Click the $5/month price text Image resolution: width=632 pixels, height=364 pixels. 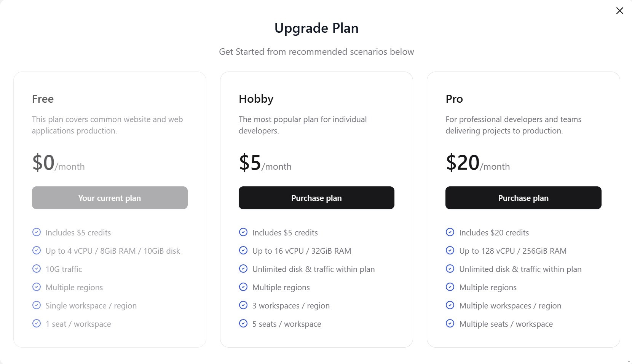pos(265,163)
